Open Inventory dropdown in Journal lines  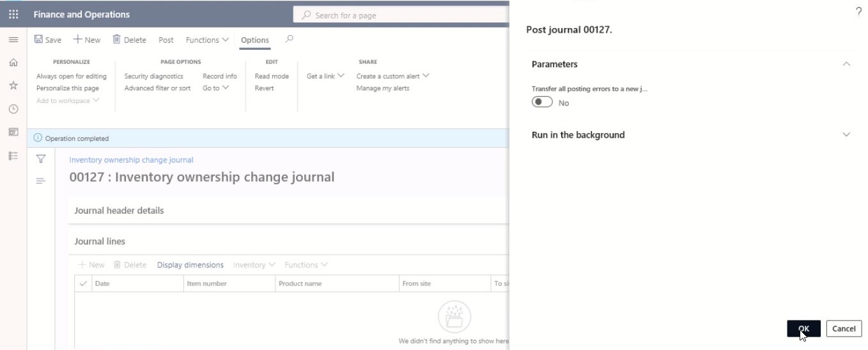point(254,265)
